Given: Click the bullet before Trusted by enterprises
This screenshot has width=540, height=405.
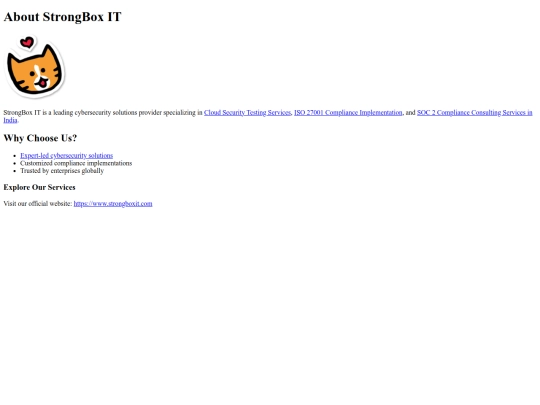Looking at the screenshot, I should 14,171.
